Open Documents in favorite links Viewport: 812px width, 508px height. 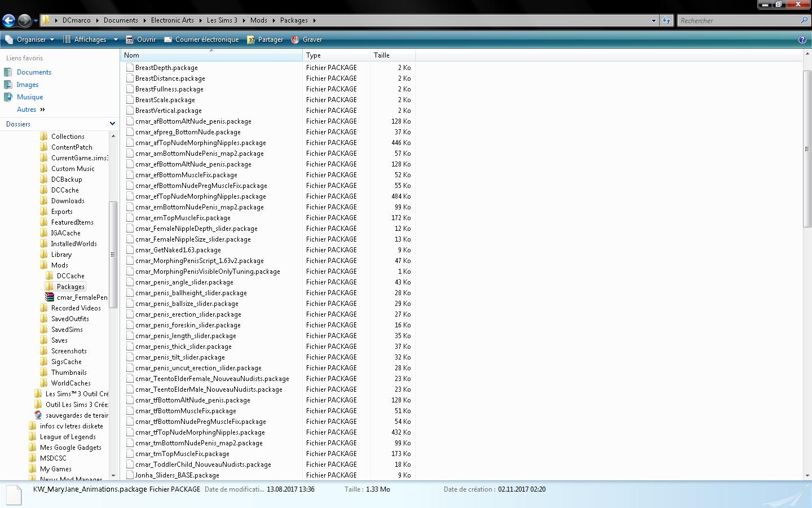tap(34, 72)
